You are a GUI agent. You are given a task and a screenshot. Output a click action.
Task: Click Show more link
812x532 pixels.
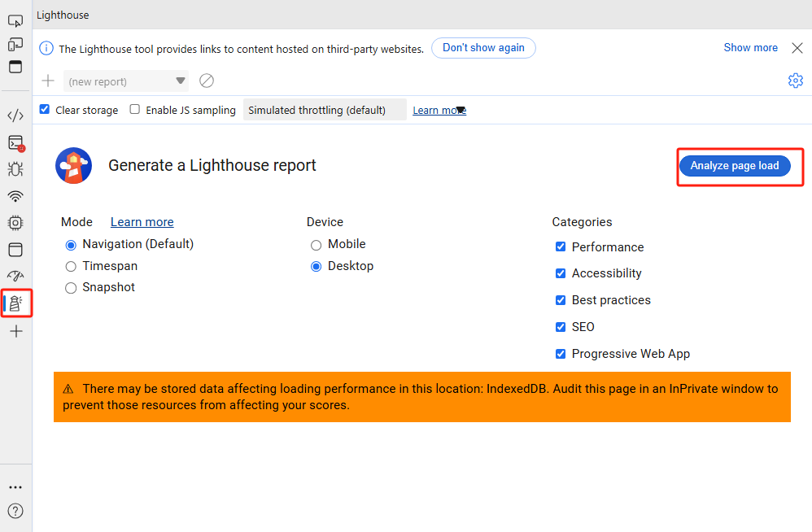(750, 48)
